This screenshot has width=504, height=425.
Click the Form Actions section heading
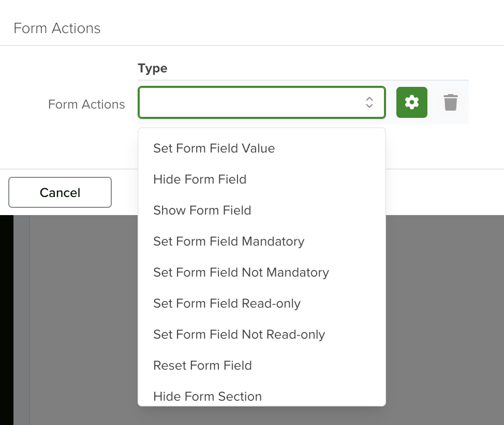pos(57,28)
